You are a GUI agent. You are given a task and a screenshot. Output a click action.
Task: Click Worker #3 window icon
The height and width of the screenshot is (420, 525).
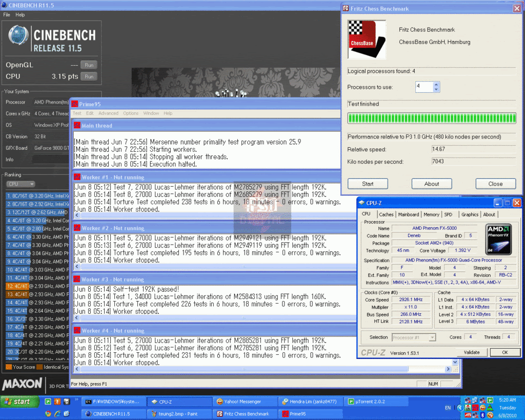[x=77, y=279]
